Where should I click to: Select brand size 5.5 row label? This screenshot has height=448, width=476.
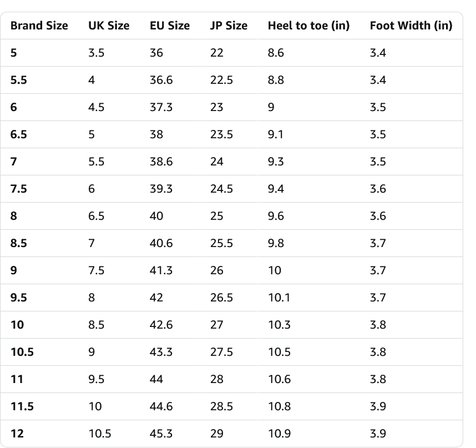[19, 80]
